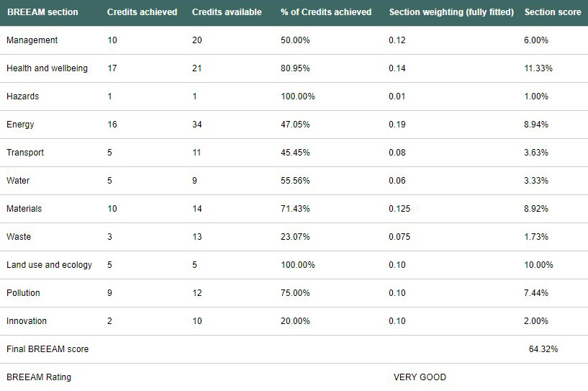Click the "Section score" column header
The width and height of the screenshot is (588, 391).
tap(553, 12)
